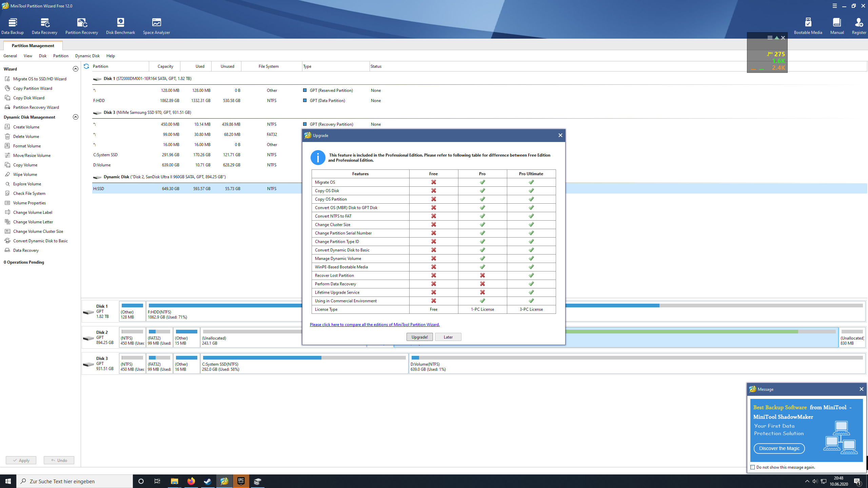Image resolution: width=868 pixels, height=488 pixels.
Task: Sort by the Capacity column header
Action: pyautogui.click(x=165, y=66)
